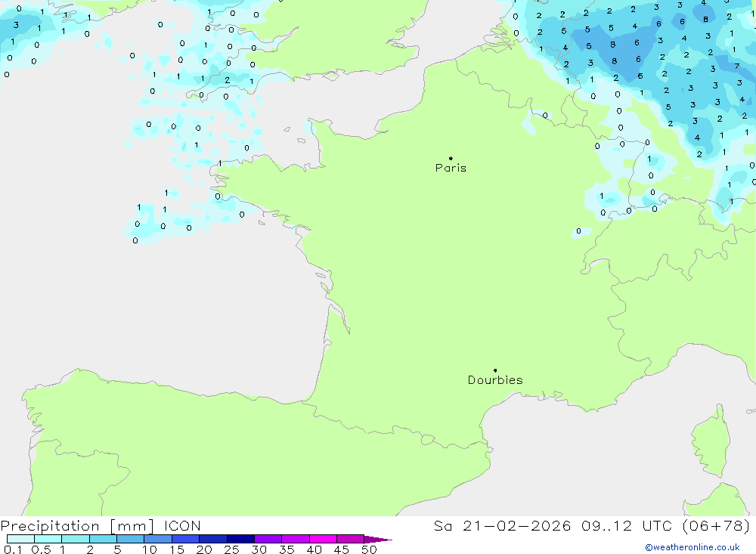Viewport: 756px width, 554px height.
Task: Pick the legend swatch between 15 and 20
Action: click(x=186, y=539)
